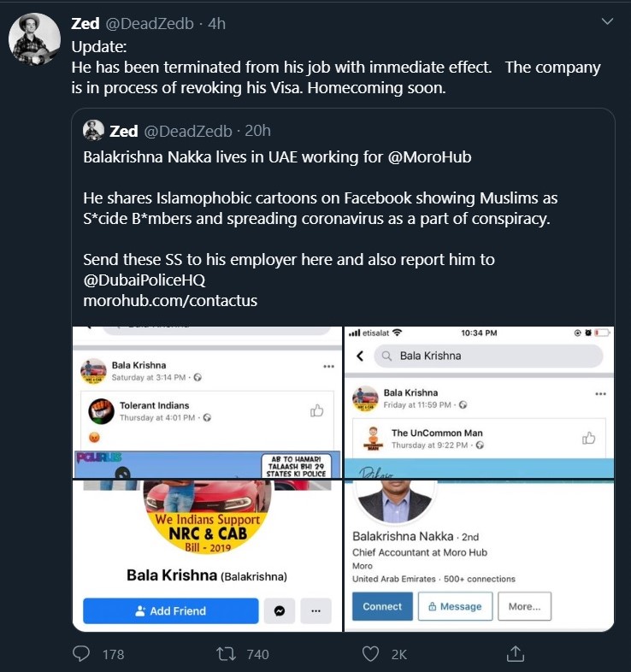This screenshot has width=631, height=672.
Task: Open the More... button on LinkedIn profile
Action: 524,606
